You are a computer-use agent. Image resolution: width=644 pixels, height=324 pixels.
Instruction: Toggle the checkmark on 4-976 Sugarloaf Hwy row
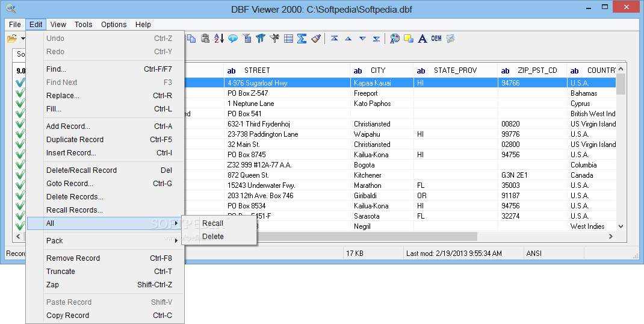pos(20,83)
